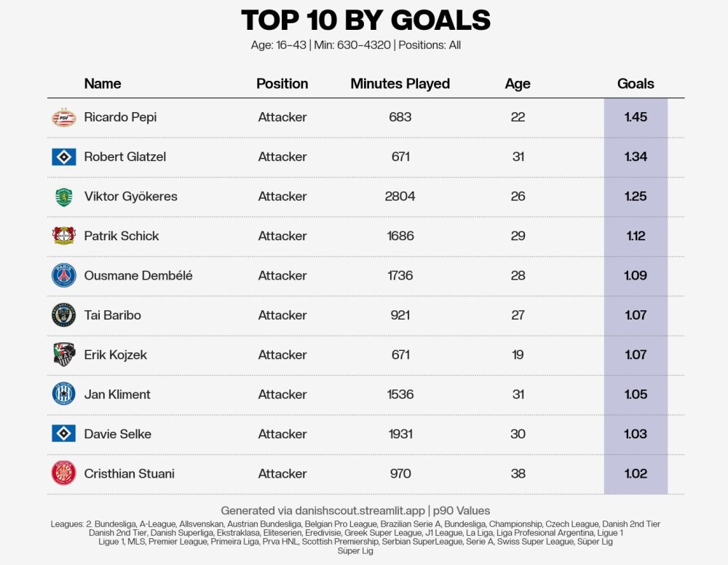The height and width of the screenshot is (565, 728).
Task: Select the Age column header
Action: (518, 84)
